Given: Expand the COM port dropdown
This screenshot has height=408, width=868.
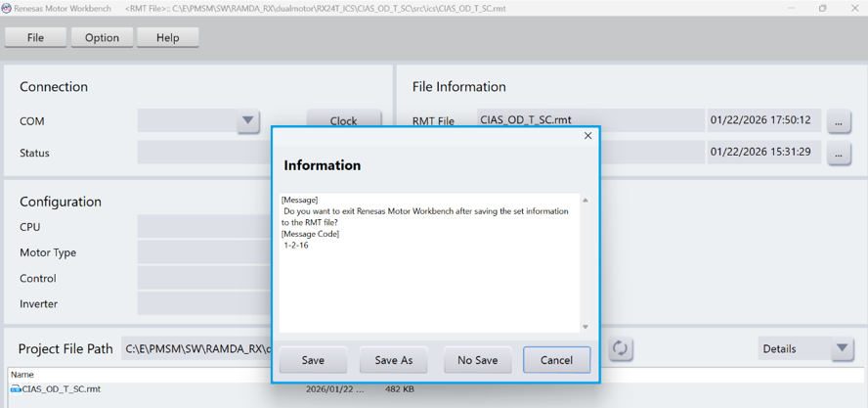Looking at the screenshot, I should click(x=248, y=120).
